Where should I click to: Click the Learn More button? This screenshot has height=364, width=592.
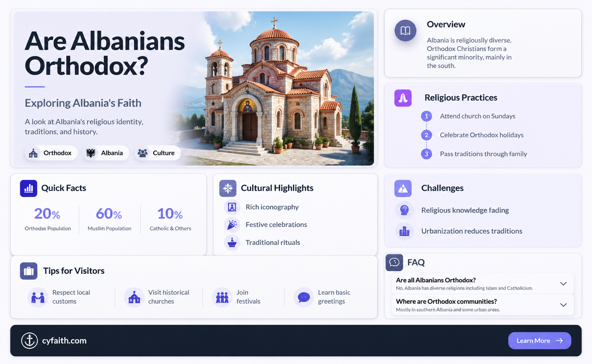539,341
